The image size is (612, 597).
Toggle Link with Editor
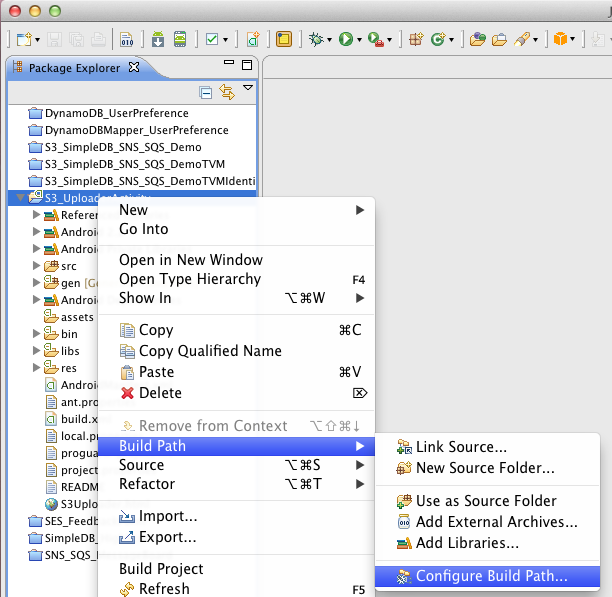[227, 92]
